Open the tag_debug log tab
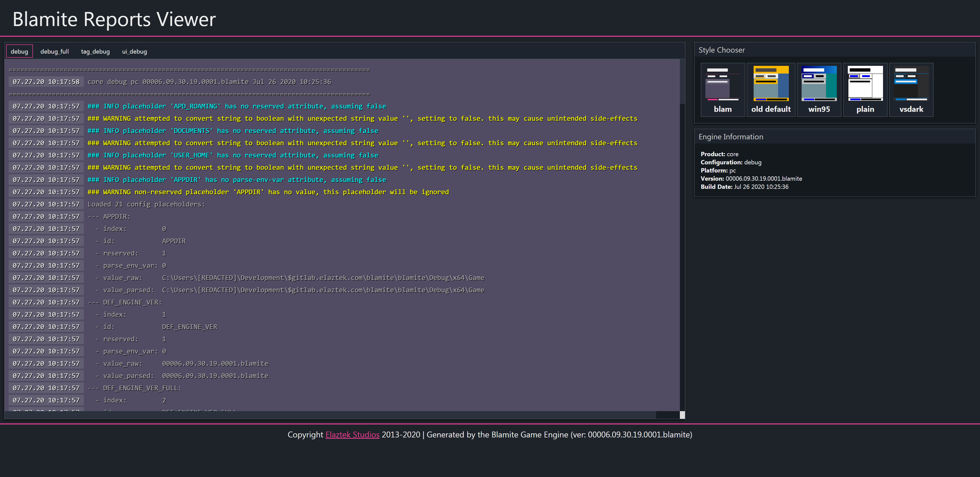 95,51
